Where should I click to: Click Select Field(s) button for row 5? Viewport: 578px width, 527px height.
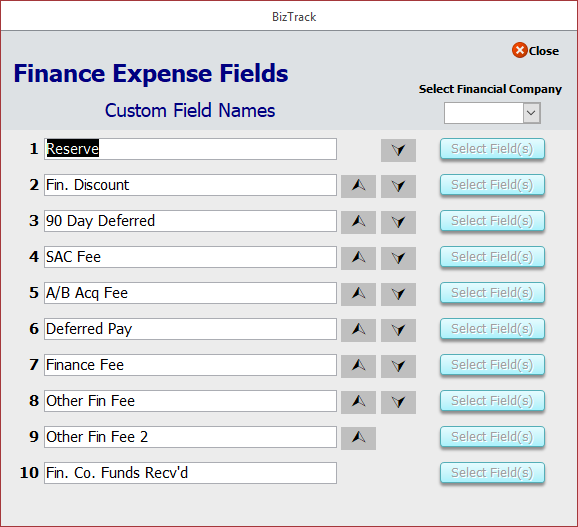[492, 293]
